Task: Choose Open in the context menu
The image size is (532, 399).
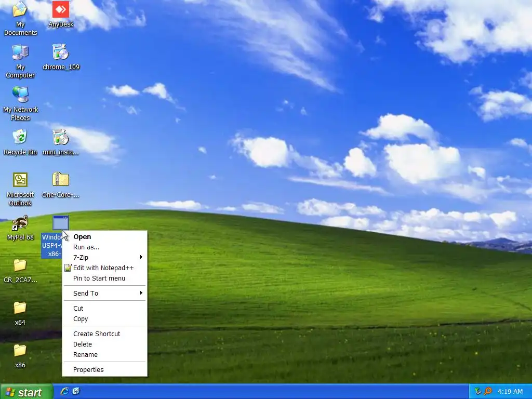Action: pos(104,236)
